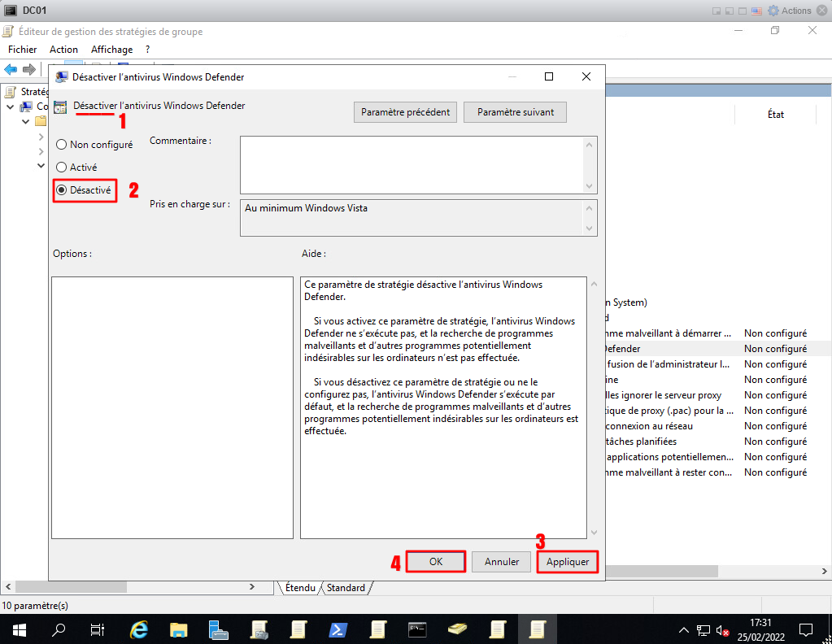The height and width of the screenshot is (644, 832).
Task: Choose the 'Activé' radio button
Action: coord(62,167)
